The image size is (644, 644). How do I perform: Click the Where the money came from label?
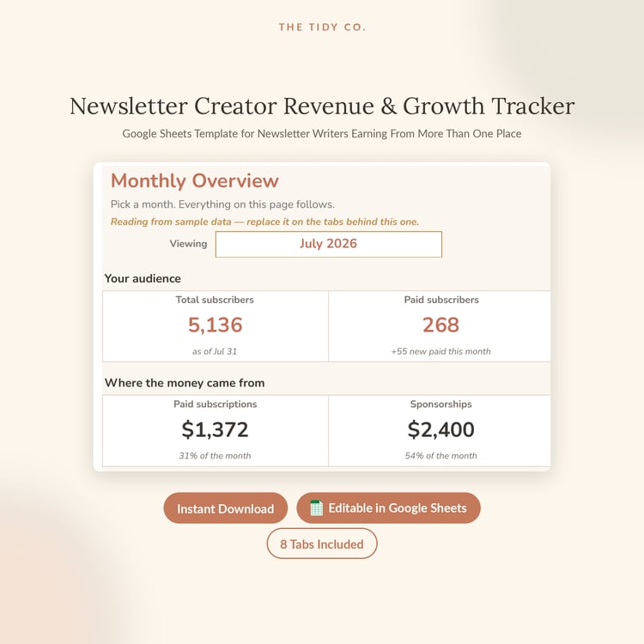click(185, 383)
